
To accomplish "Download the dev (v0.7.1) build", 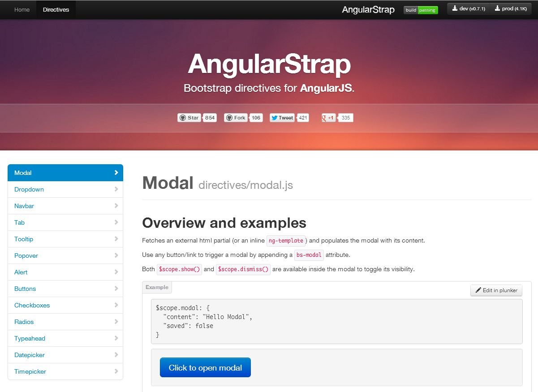I will click(x=469, y=9).
